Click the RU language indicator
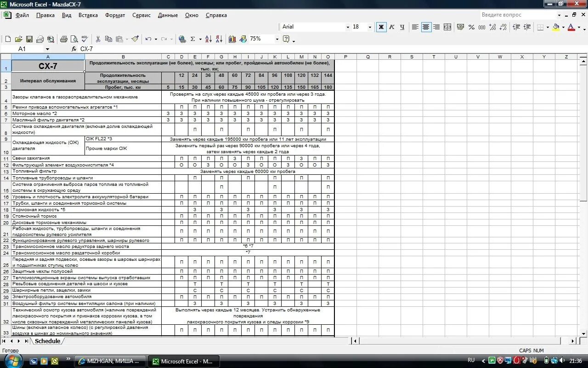The height and width of the screenshot is (368, 588). tap(471, 361)
